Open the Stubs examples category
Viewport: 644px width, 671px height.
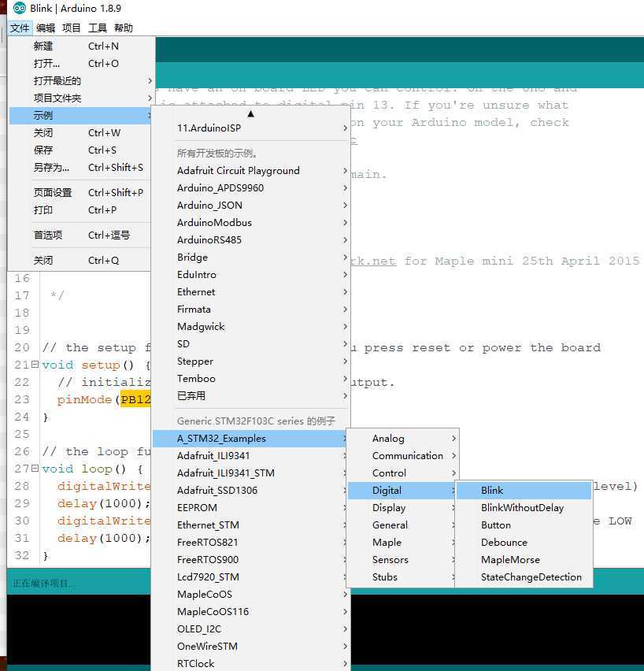pos(402,577)
